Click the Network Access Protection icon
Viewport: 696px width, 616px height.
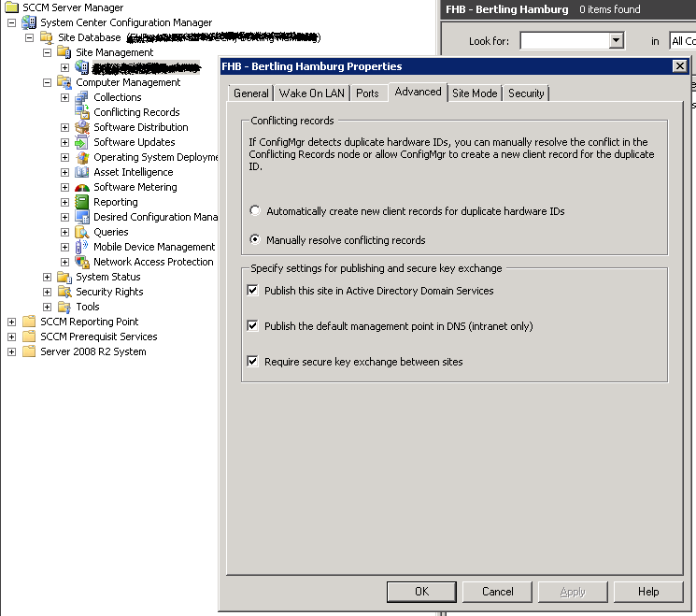82,262
